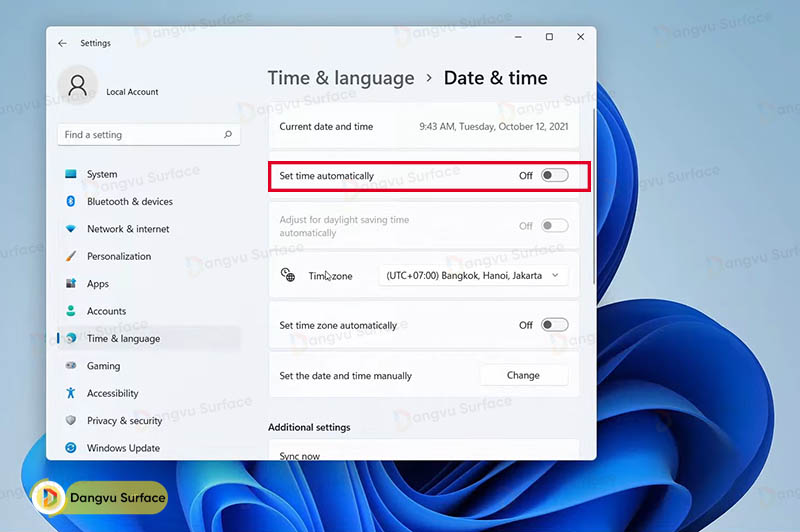Open Bluetooth & devices settings

click(x=148, y=201)
